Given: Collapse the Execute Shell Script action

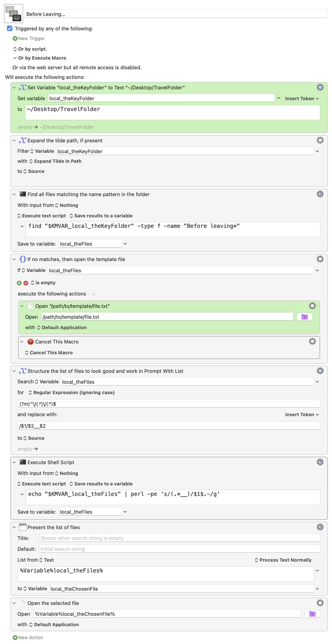Looking at the screenshot, I should point(14,462).
